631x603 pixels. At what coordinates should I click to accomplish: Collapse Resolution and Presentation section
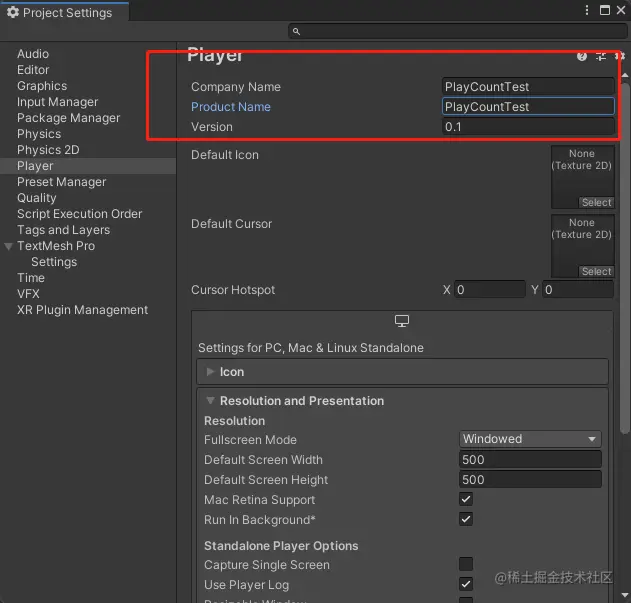(x=210, y=401)
